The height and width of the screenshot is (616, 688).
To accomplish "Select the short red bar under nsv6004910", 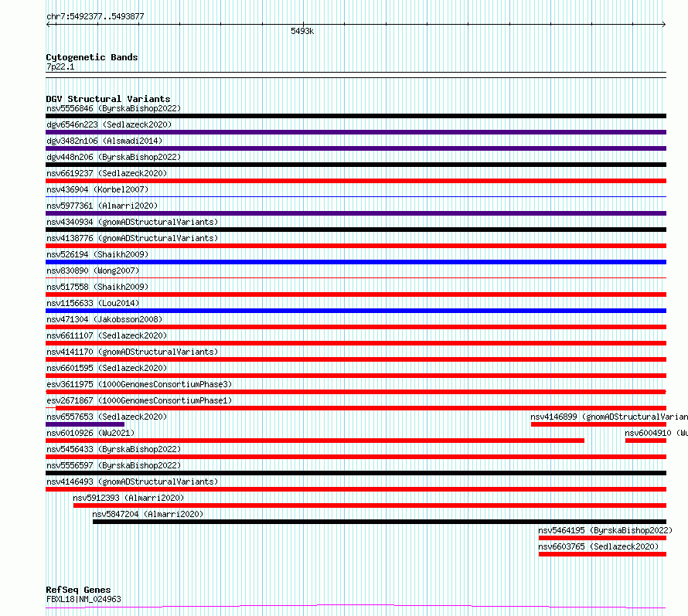I will coord(646,441).
